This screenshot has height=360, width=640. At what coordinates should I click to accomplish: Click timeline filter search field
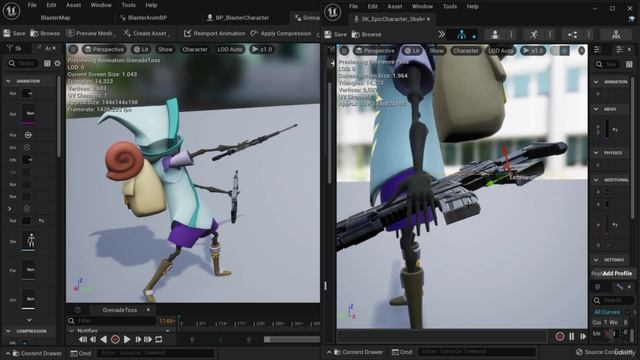tap(112, 321)
